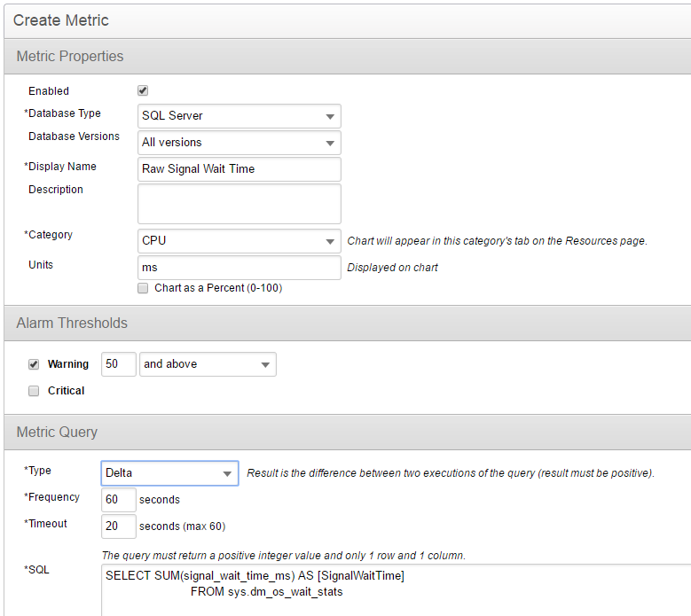Open the Database Type dropdown
Screen dimensions: 691x616
239,116
